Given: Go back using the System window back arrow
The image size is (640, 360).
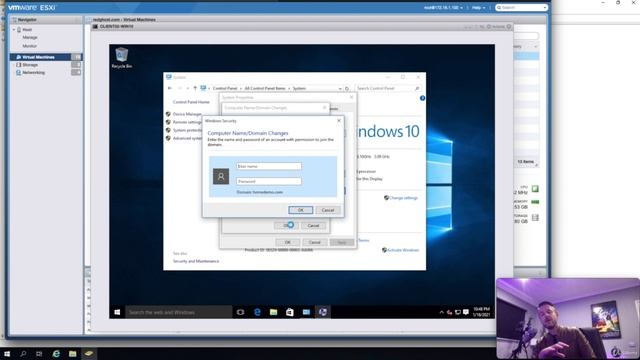Looking at the screenshot, I should click(x=170, y=88).
